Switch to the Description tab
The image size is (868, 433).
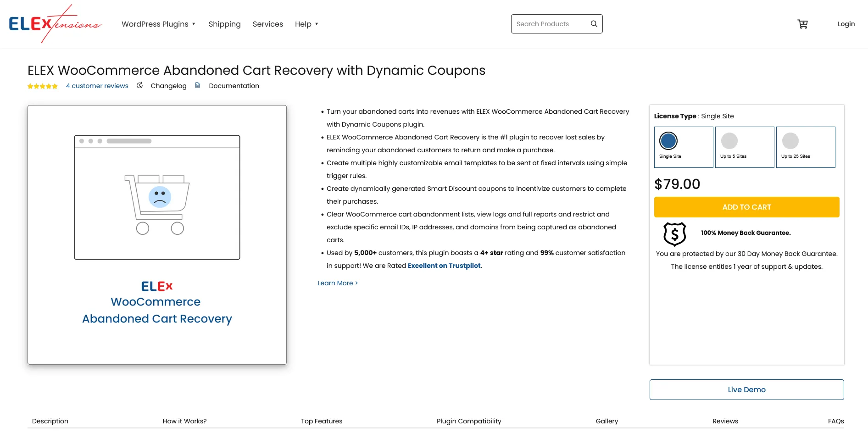50,421
